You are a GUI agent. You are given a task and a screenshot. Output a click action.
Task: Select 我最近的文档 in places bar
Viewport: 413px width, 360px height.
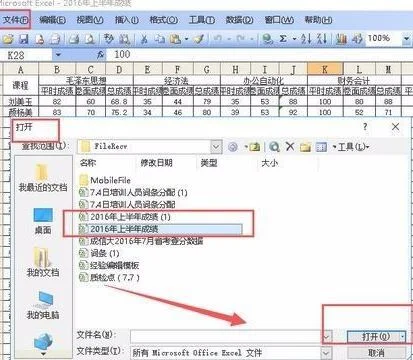pyautogui.click(x=43, y=178)
